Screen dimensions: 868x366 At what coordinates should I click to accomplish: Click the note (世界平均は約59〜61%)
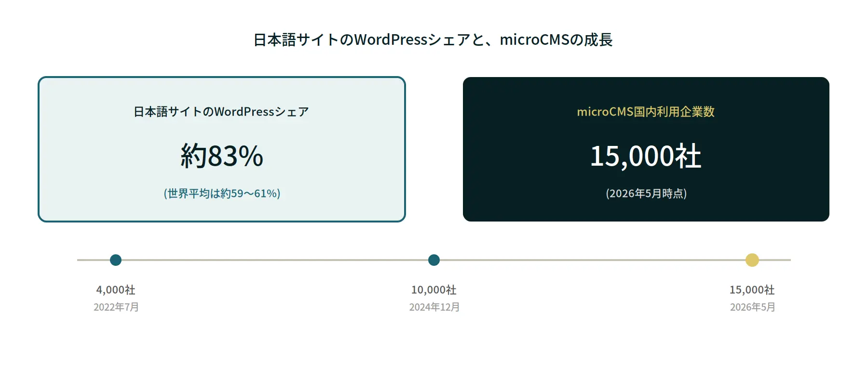[222, 194]
